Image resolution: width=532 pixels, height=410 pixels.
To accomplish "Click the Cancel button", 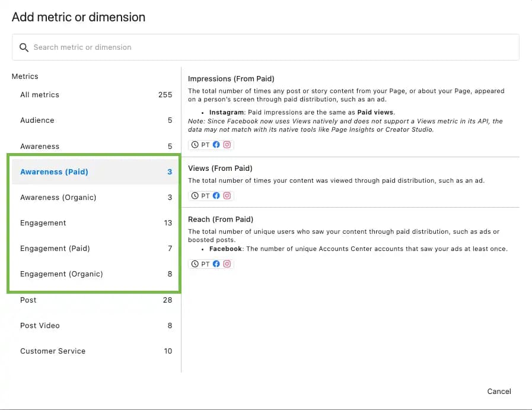I will pyautogui.click(x=499, y=391).
